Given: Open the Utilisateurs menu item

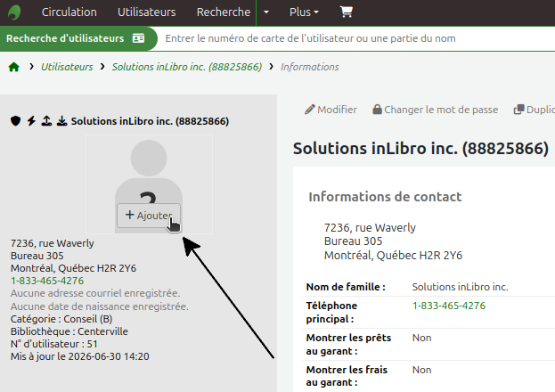Looking at the screenshot, I should tap(146, 12).
